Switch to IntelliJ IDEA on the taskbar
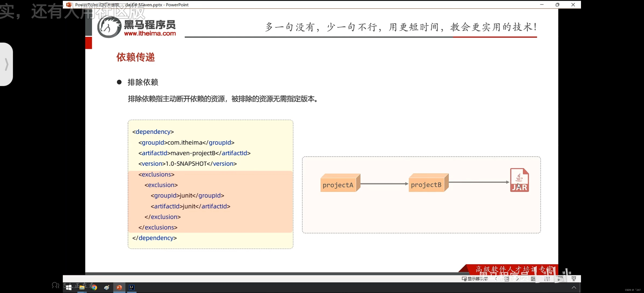Image resolution: width=644 pixels, height=293 pixels. coord(132,288)
